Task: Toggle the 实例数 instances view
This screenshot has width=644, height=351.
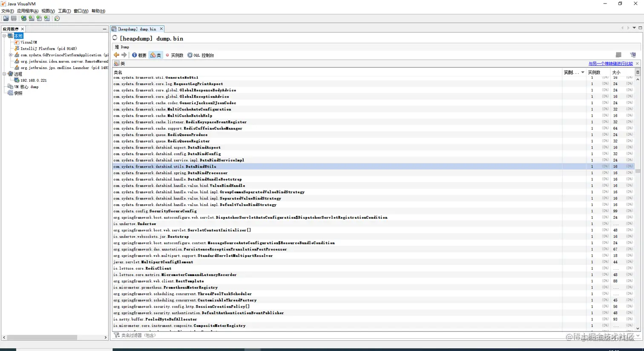Action: pyautogui.click(x=174, y=55)
